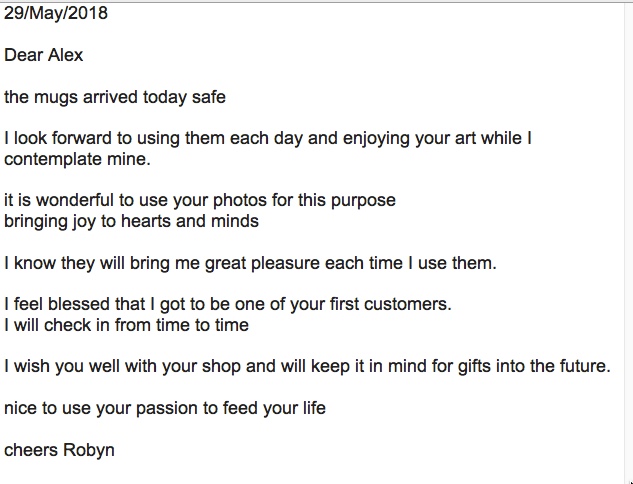The image size is (633, 484).
Task: Click the line "the mugs arrived today safe"
Action: [115, 97]
